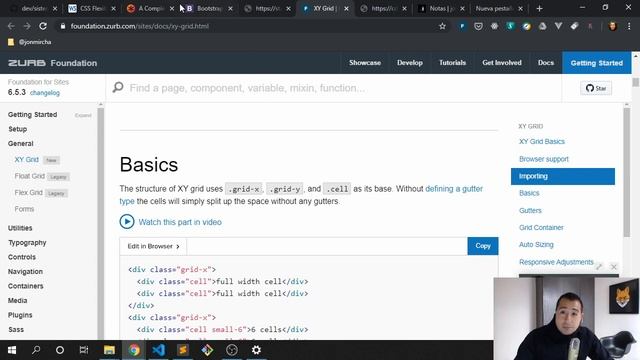Screen dimensions: 640x360
Task: Open a new browser tab
Action: click(539, 8)
